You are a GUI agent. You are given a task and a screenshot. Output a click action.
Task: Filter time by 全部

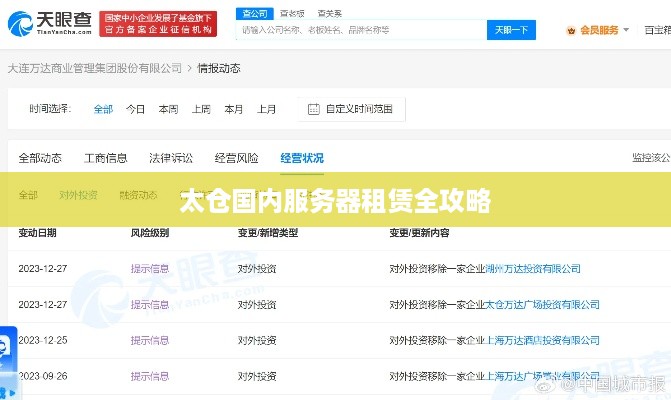[103, 110]
